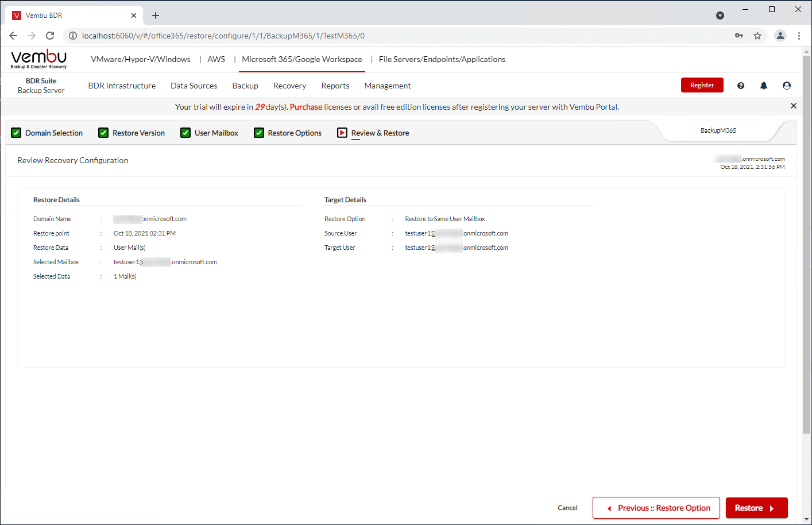Switch to VMware/Hyper-V/Windows section
This screenshot has height=525, width=812.
[141, 59]
